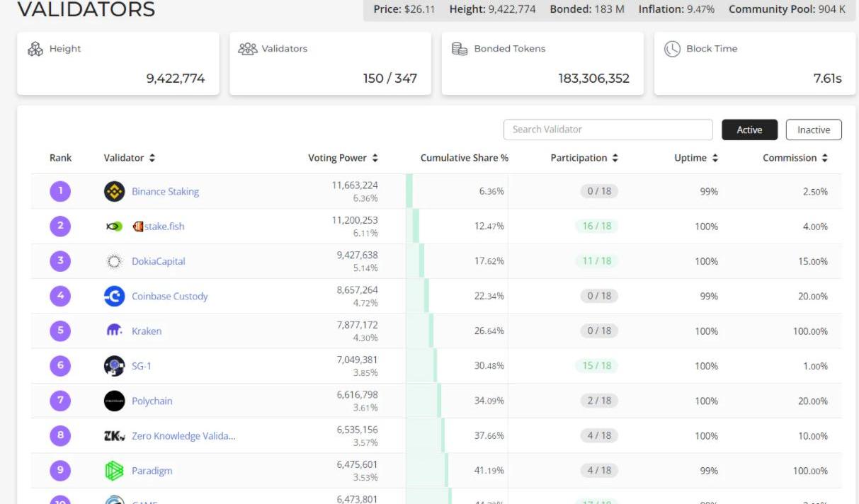Click the Paradigm green logo icon
Image resolution: width=859 pixels, height=504 pixels.
114,471
